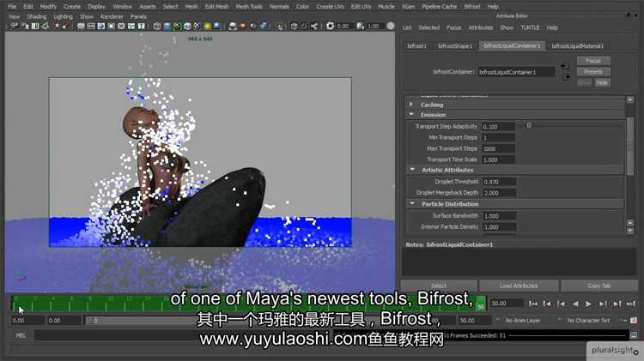The image size is (644, 361).
Task: Click the gamma icon beside 1.00
Action: (x=361, y=27)
